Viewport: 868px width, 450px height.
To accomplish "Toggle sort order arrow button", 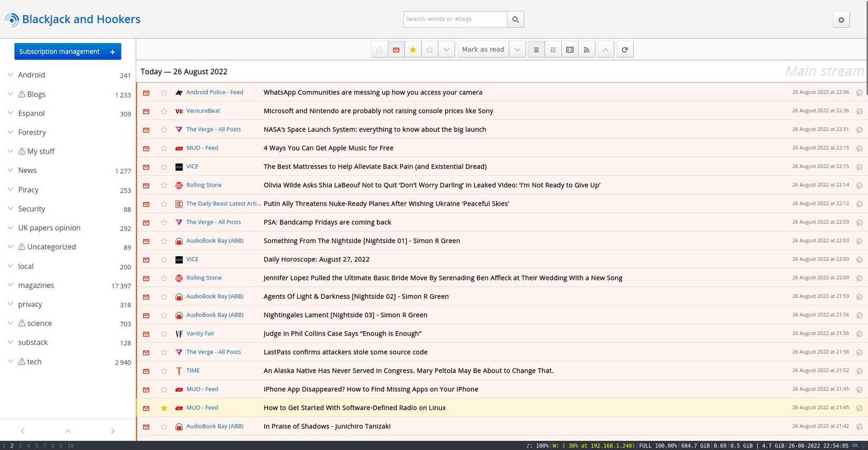I will pyautogui.click(x=605, y=49).
